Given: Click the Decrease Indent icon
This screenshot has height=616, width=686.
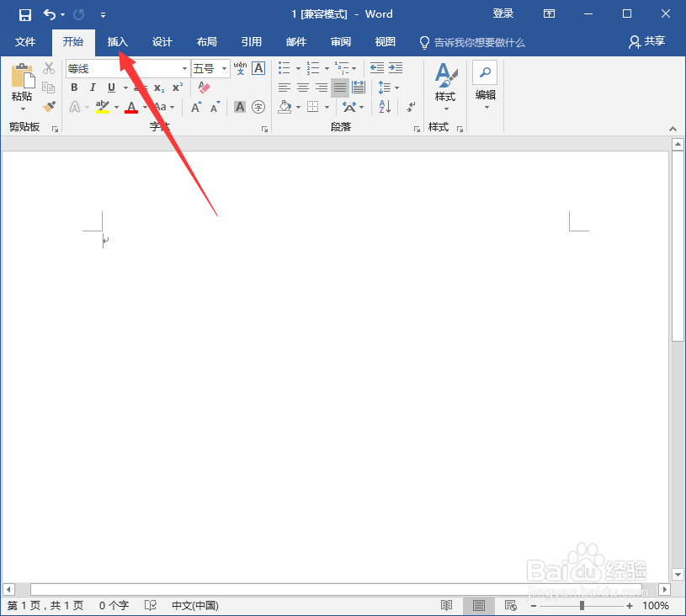Looking at the screenshot, I should pos(377,68).
